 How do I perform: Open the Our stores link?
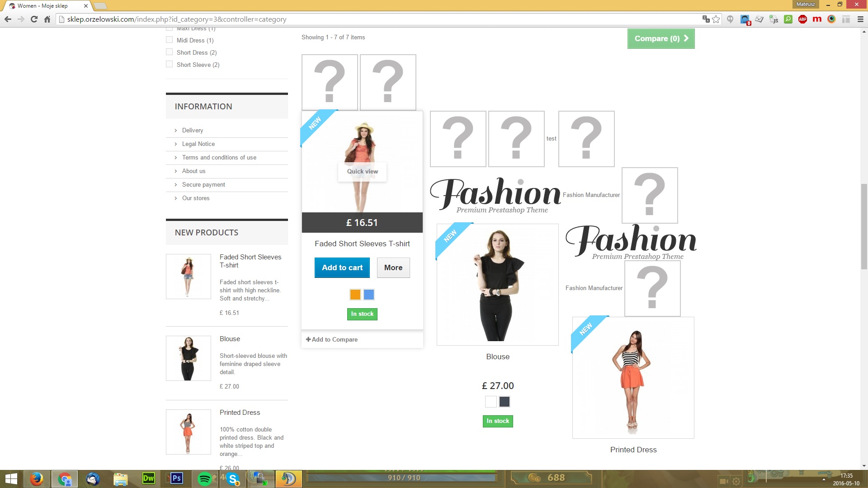point(196,198)
